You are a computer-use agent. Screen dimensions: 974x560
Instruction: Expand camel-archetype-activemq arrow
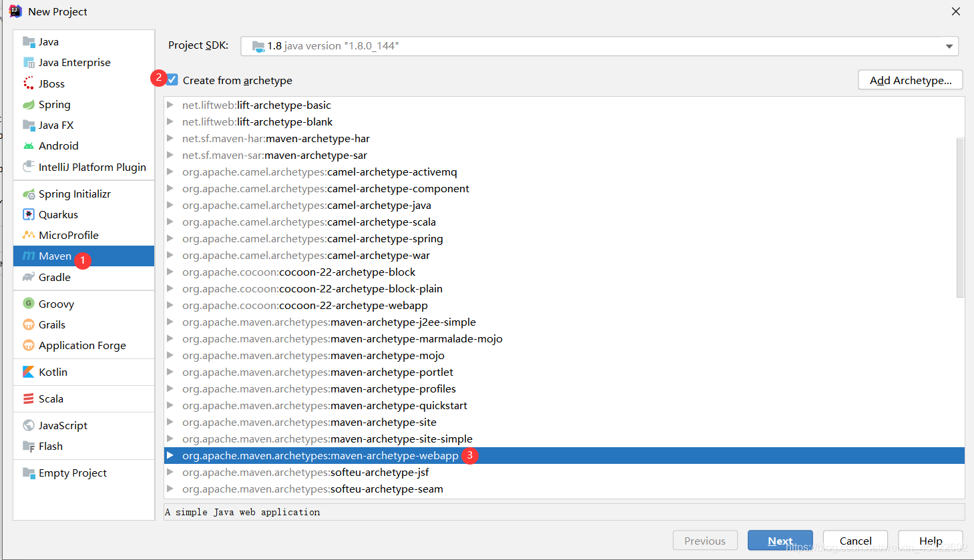click(170, 172)
